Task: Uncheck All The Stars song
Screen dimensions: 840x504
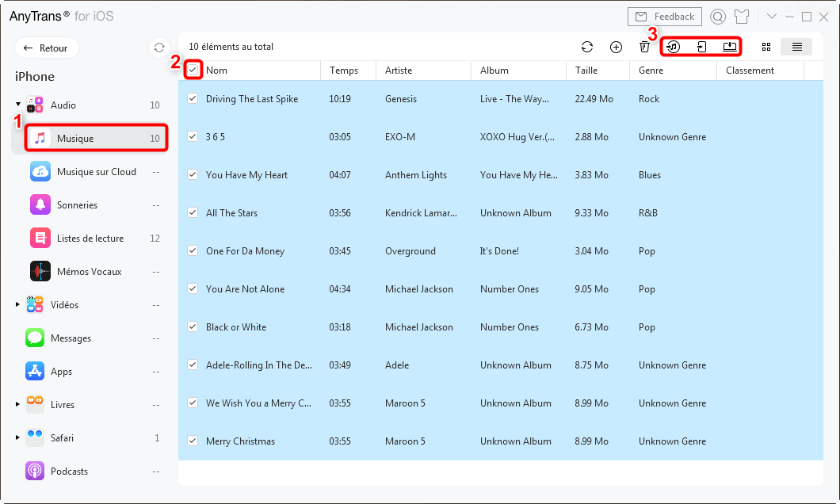Action: (193, 212)
